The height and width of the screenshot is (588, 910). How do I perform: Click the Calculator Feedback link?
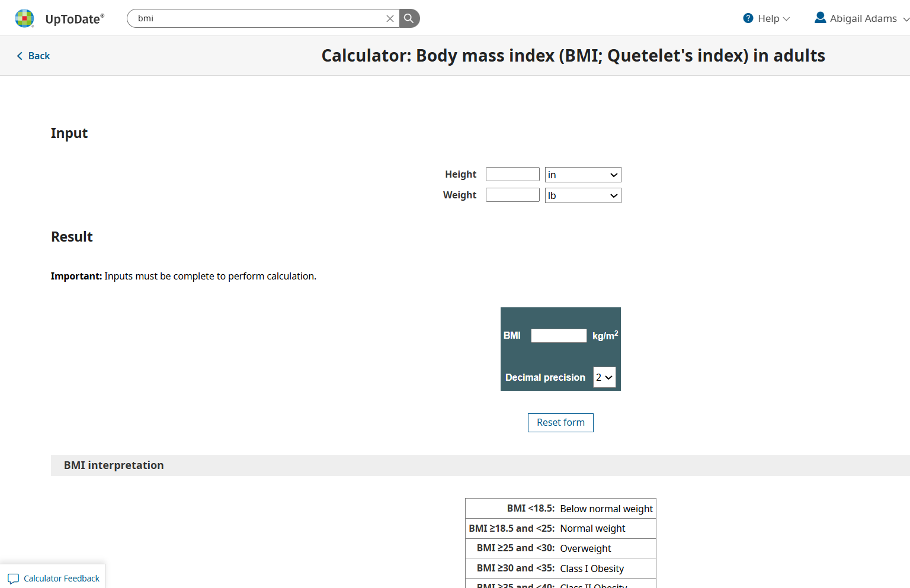pyautogui.click(x=62, y=579)
